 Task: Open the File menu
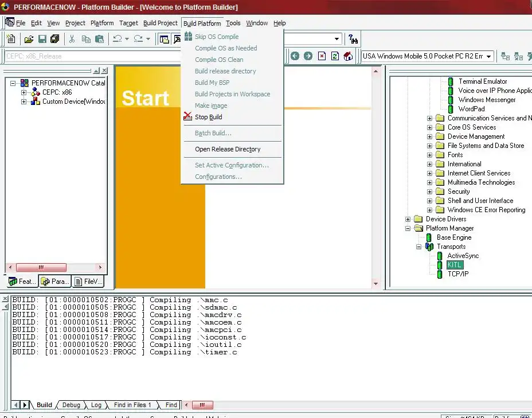(21, 23)
